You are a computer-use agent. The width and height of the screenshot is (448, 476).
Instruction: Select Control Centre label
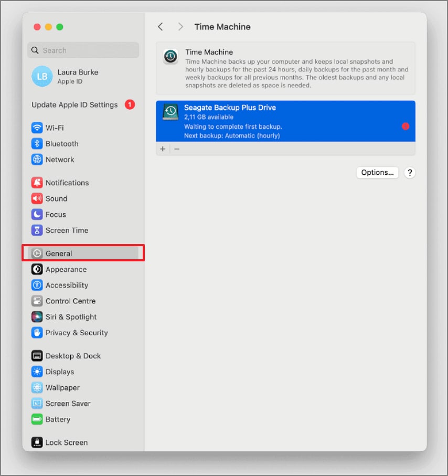70,301
